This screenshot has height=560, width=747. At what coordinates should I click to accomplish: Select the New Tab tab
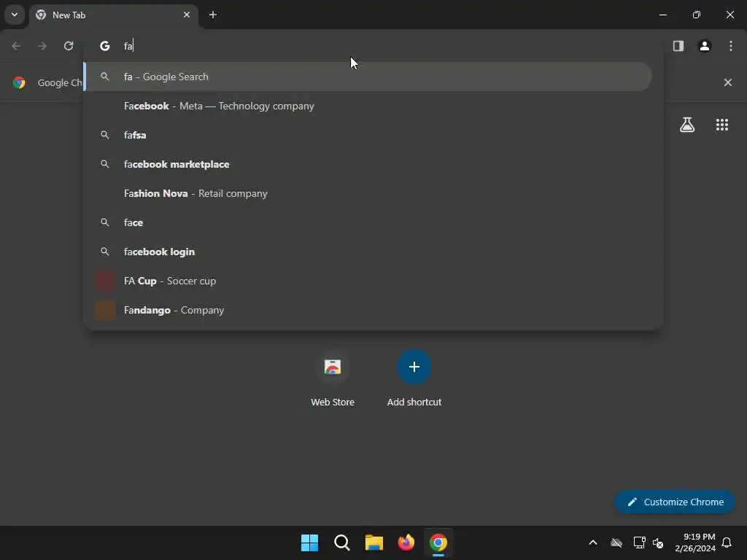[114, 15]
